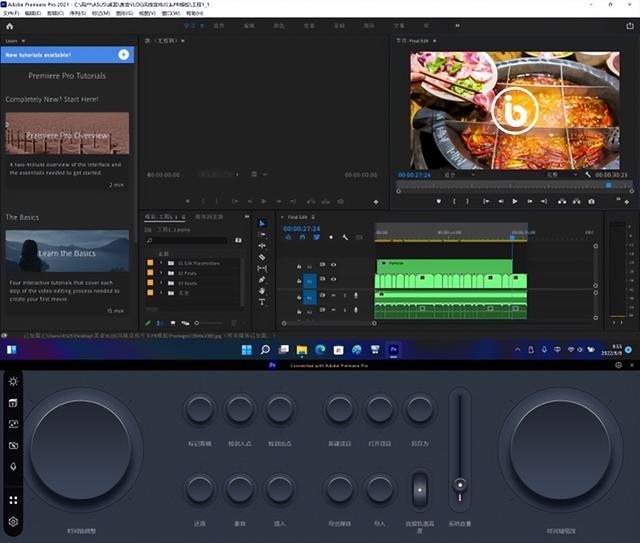Click the New tutorials available banner

pyautogui.click(x=67, y=55)
